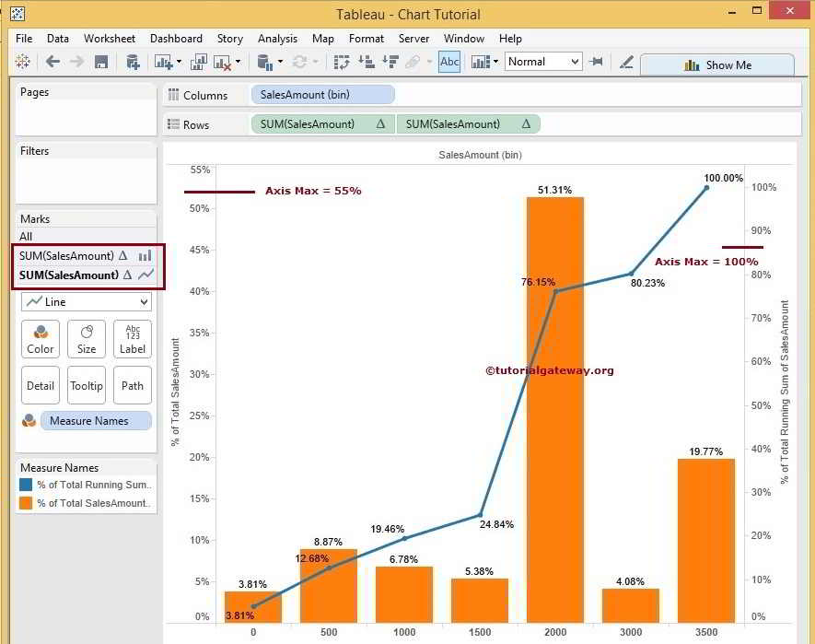Open the Analysis menu
The image size is (815, 644).
point(277,39)
